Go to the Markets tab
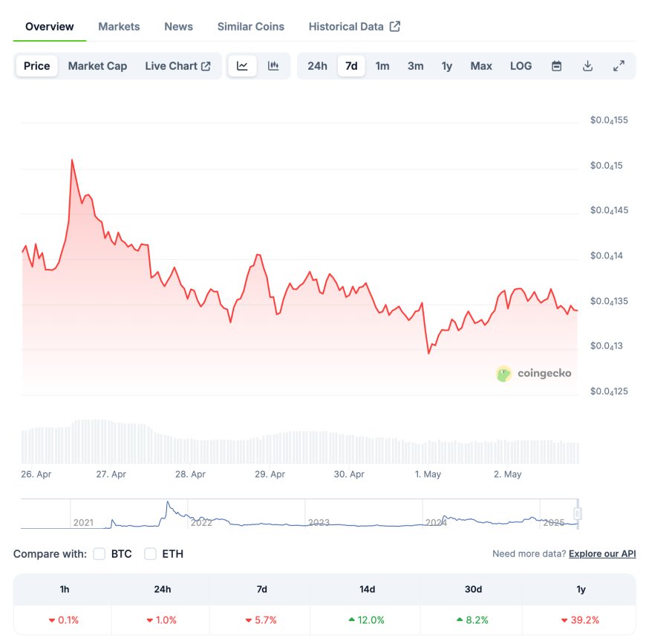Image resolution: width=646 pixels, height=644 pixels. pyautogui.click(x=119, y=27)
